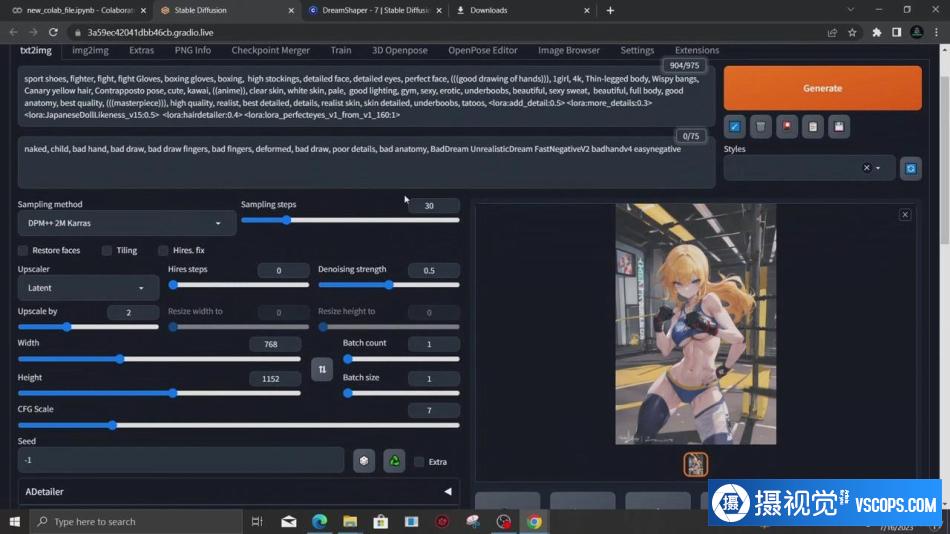Open the Extras tab
The height and width of the screenshot is (534, 950).
pyautogui.click(x=141, y=50)
